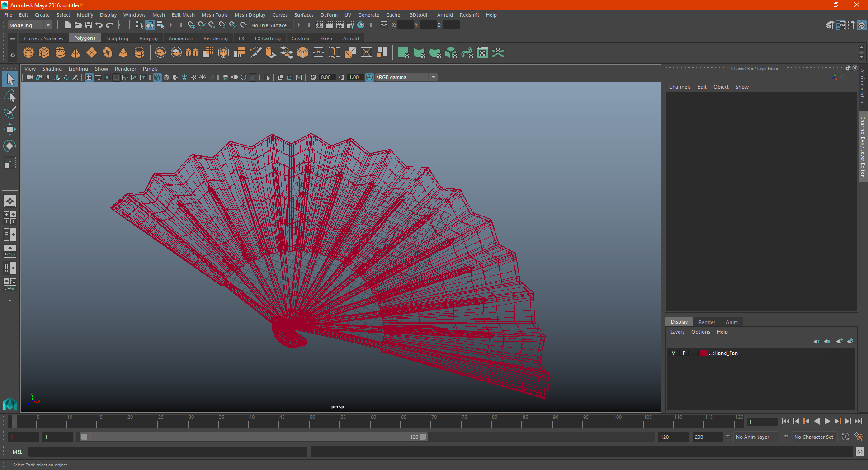Select the Hand_Fan layer name

(724, 353)
